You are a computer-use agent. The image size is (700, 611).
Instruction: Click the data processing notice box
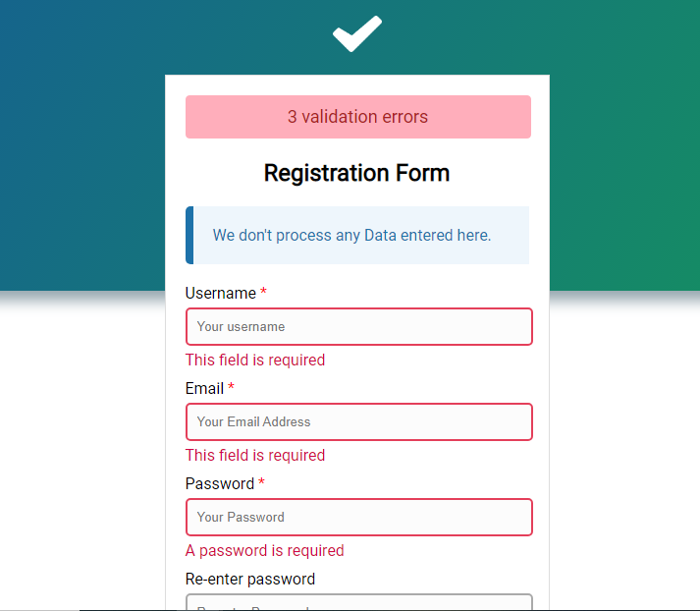[x=357, y=235]
